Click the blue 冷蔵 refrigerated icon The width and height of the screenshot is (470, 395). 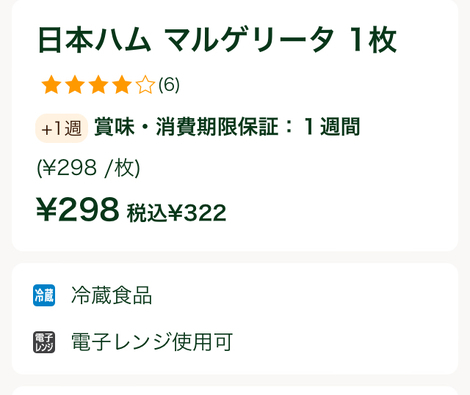(x=44, y=295)
